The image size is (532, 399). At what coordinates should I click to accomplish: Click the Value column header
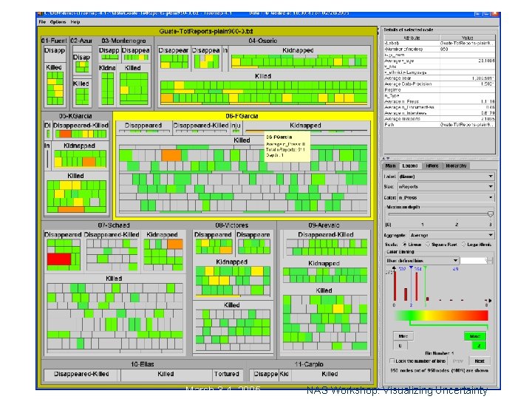point(467,38)
